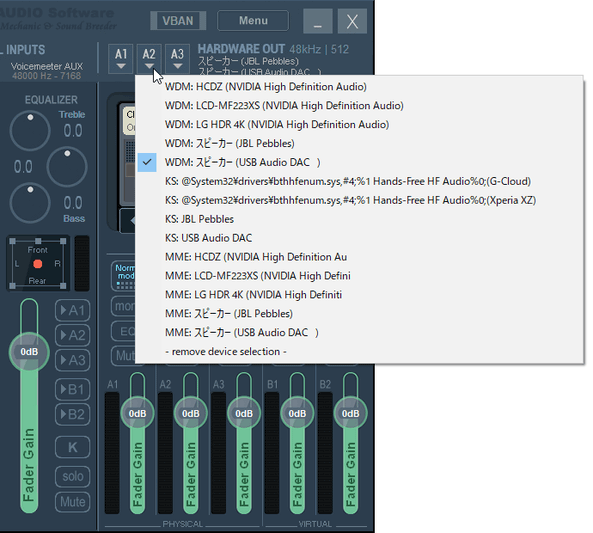This screenshot has width=593, height=533.
Task: Select WDM: LCD-MF223XS NVIDIA device
Action: 359,106
